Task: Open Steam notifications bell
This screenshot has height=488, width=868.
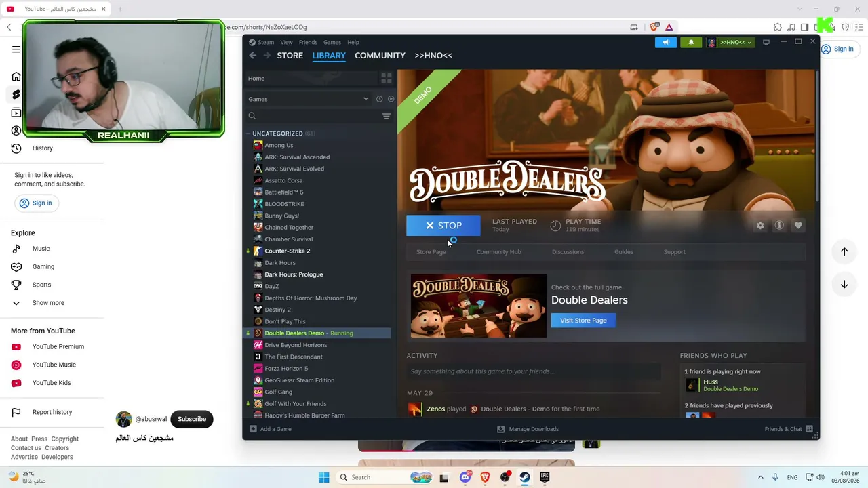Action: click(x=691, y=42)
